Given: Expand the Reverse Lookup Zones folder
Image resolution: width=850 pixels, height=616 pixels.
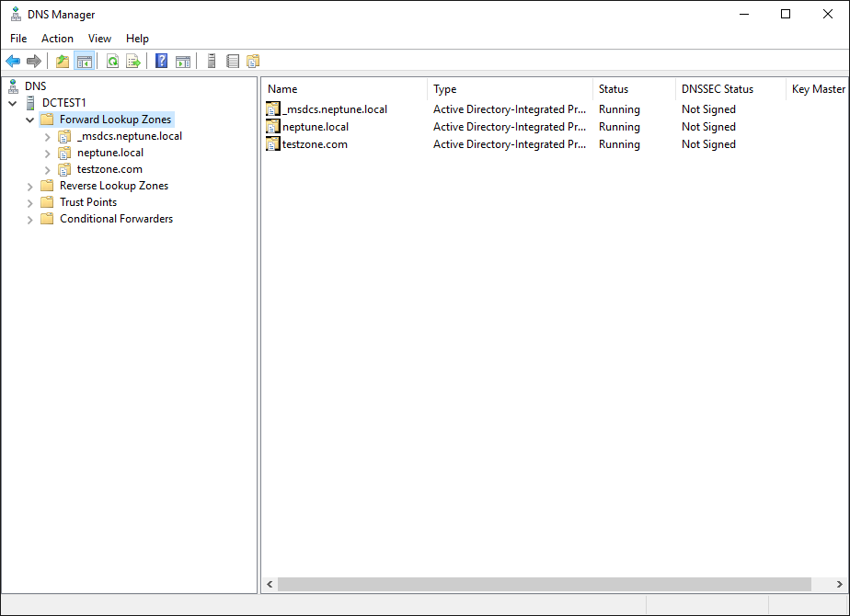Looking at the screenshot, I should (x=30, y=186).
